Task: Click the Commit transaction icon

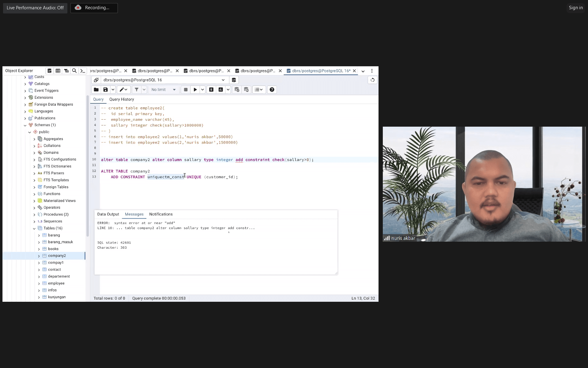Action: point(237,90)
